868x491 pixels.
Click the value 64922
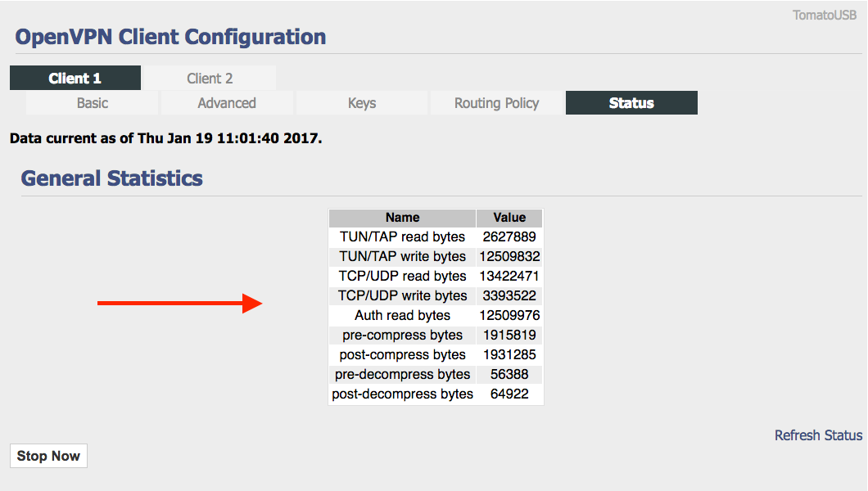click(x=509, y=394)
